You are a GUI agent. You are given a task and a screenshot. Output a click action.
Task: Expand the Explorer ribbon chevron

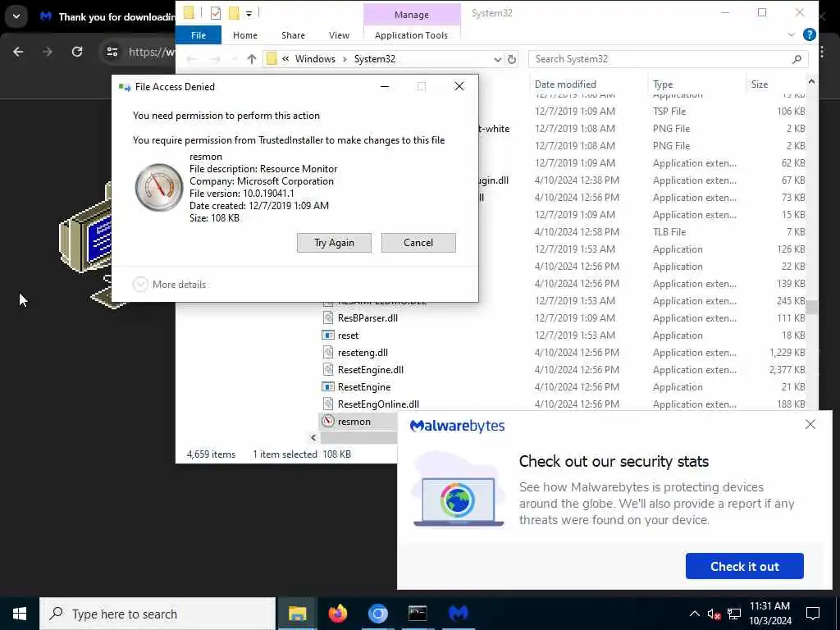[x=791, y=34]
